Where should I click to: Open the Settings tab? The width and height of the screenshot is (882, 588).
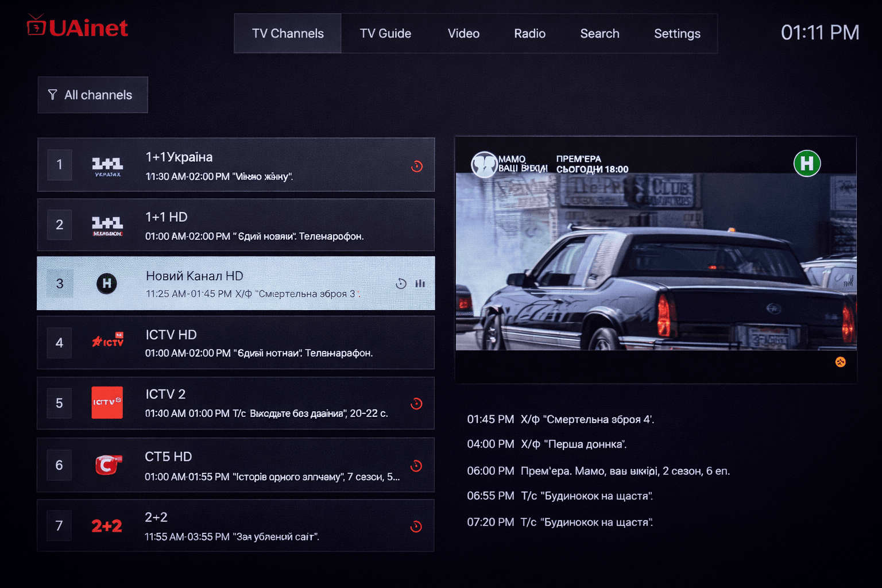coord(677,33)
